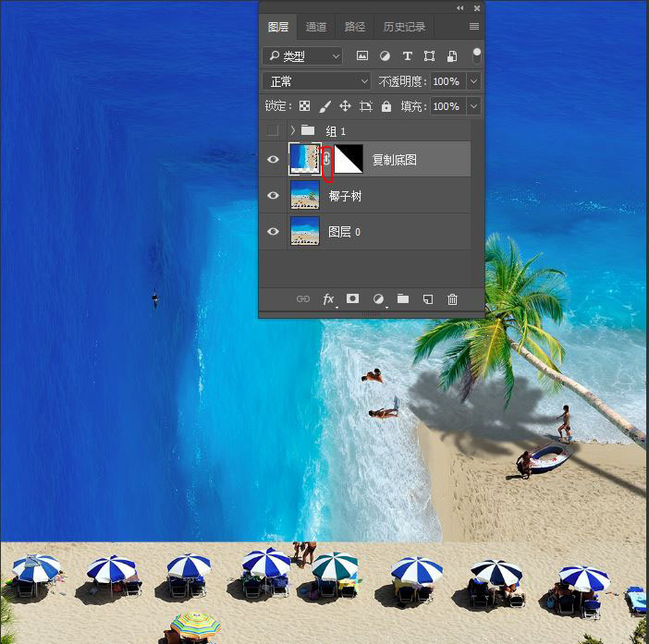
Task: Toggle visibility of 组 1 group
Action: pos(273,130)
